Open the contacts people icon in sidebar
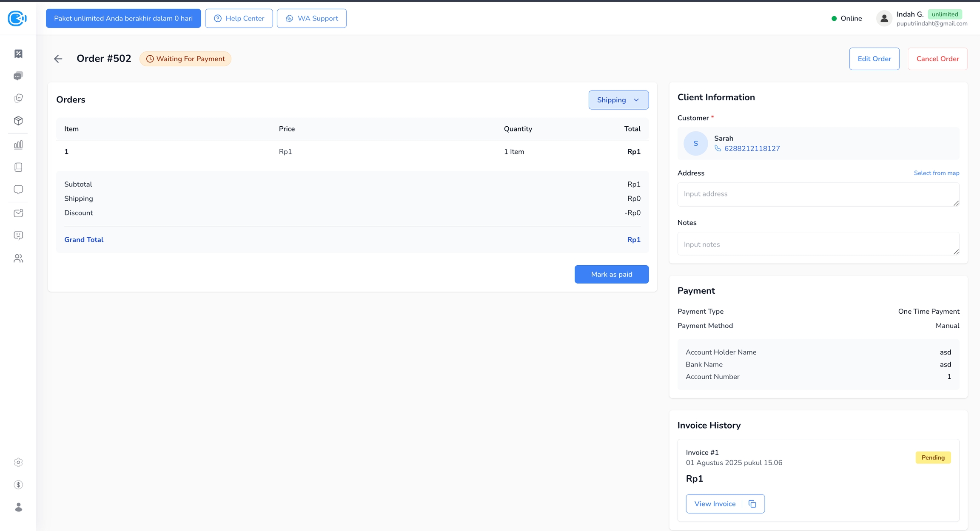The height and width of the screenshot is (531, 980). coord(18,258)
